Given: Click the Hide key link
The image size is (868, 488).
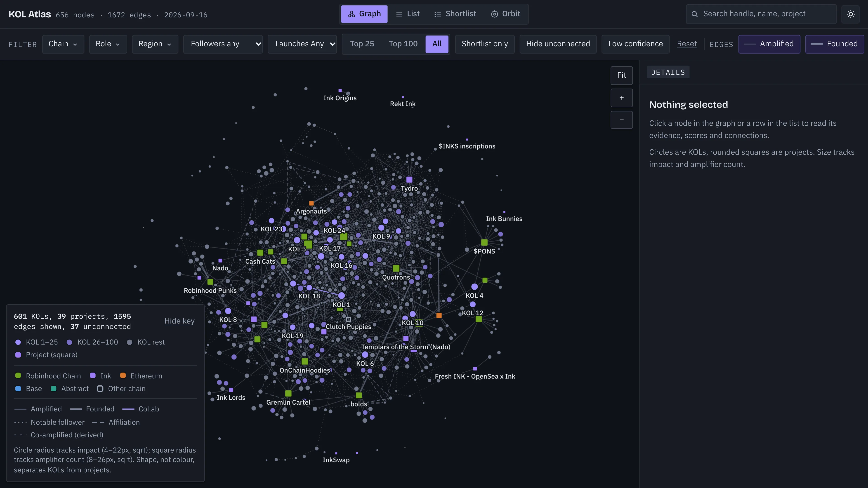Looking at the screenshot, I should (179, 321).
